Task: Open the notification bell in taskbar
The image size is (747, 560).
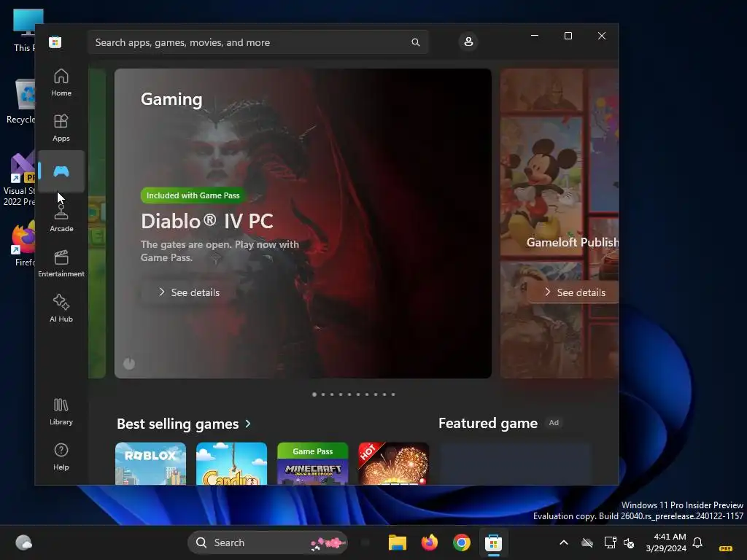Action: [697, 542]
